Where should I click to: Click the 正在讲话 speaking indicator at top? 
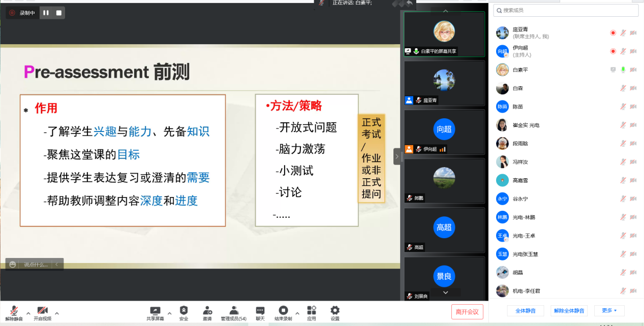pos(352,3)
